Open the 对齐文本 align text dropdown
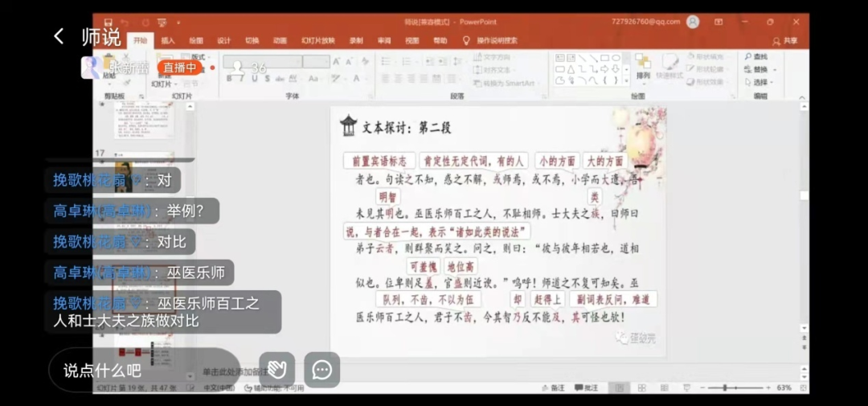Screen dimensions: 868x406 pyautogui.click(x=493, y=70)
